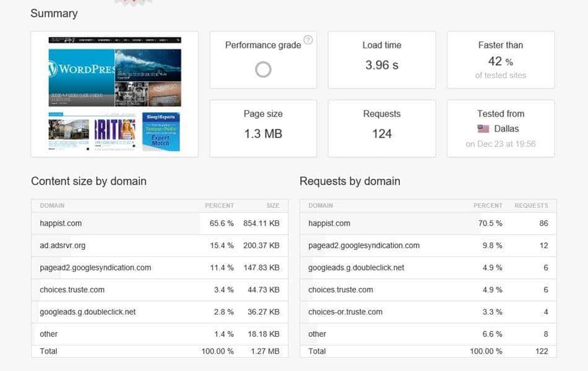Click the help icon beside Performance grade
Screen dimensions: 588x371
point(308,40)
